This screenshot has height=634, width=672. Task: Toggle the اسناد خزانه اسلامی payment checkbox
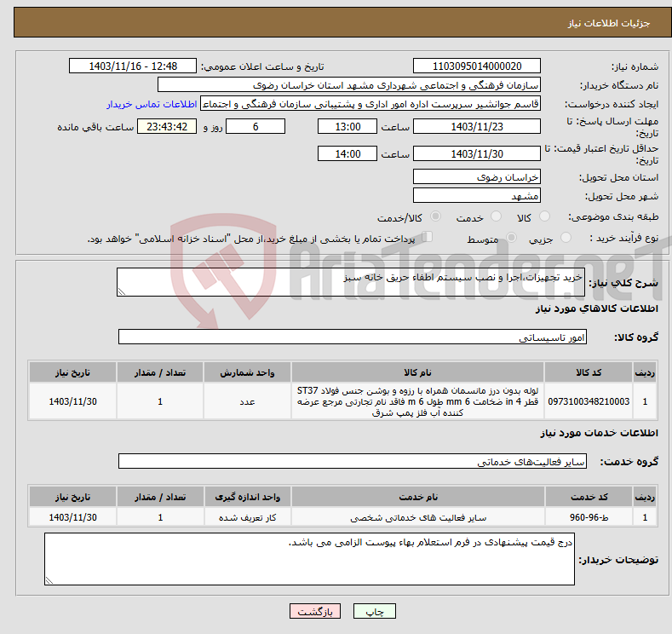click(427, 237)
